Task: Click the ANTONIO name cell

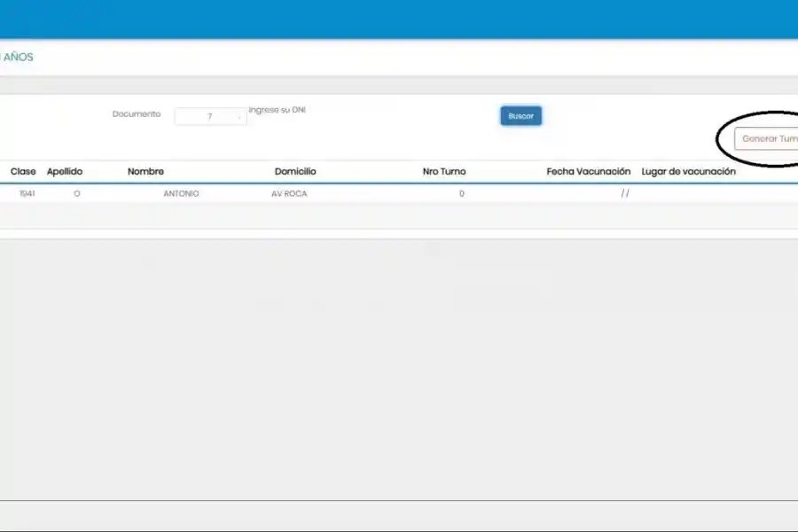Action: point(181,193)
